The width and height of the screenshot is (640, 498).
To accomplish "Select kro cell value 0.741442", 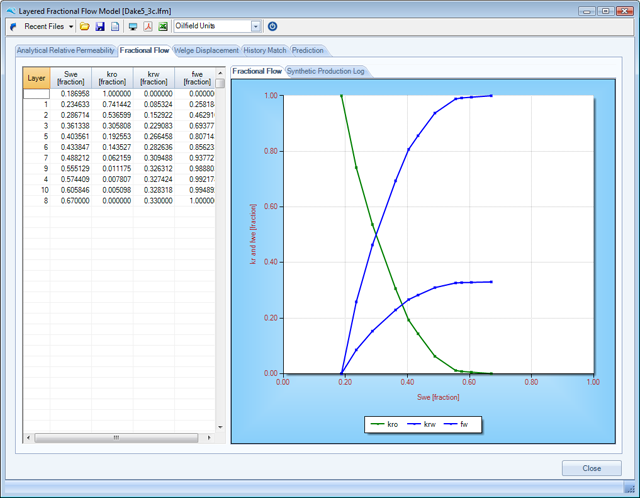I will point(112,104).
